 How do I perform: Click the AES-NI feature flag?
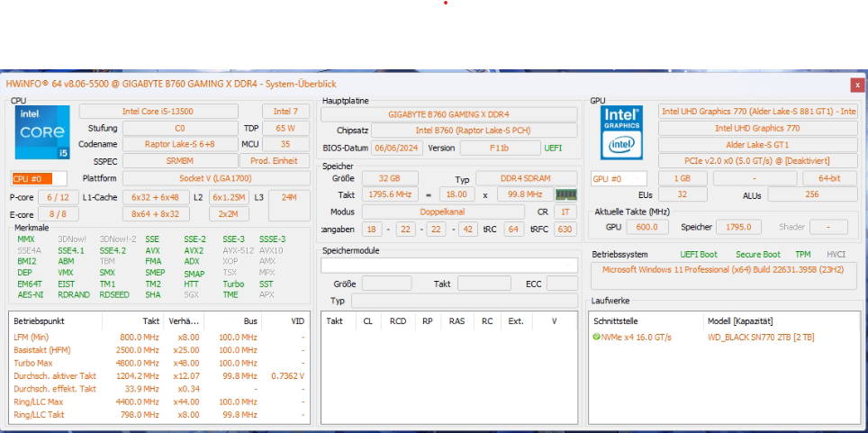(x=31, y=294)
